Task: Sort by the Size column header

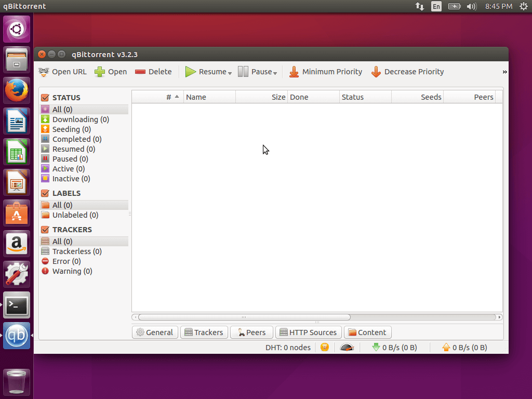Action: click(x=262, y=97)
